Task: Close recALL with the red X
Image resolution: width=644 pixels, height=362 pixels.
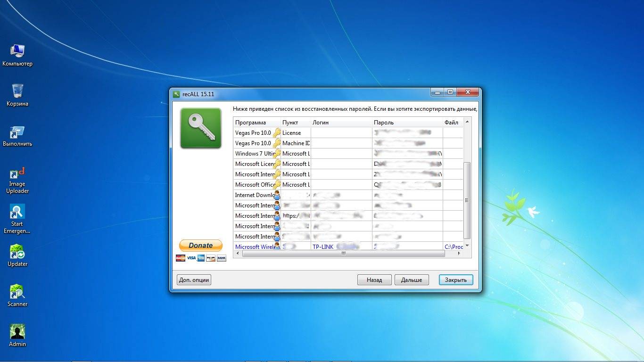Action: 468,92
